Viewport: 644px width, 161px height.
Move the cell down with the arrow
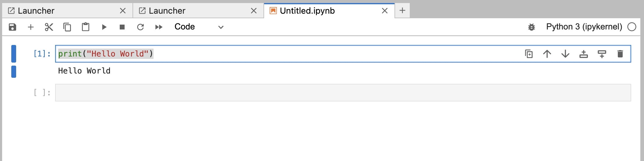coord(565,54)
